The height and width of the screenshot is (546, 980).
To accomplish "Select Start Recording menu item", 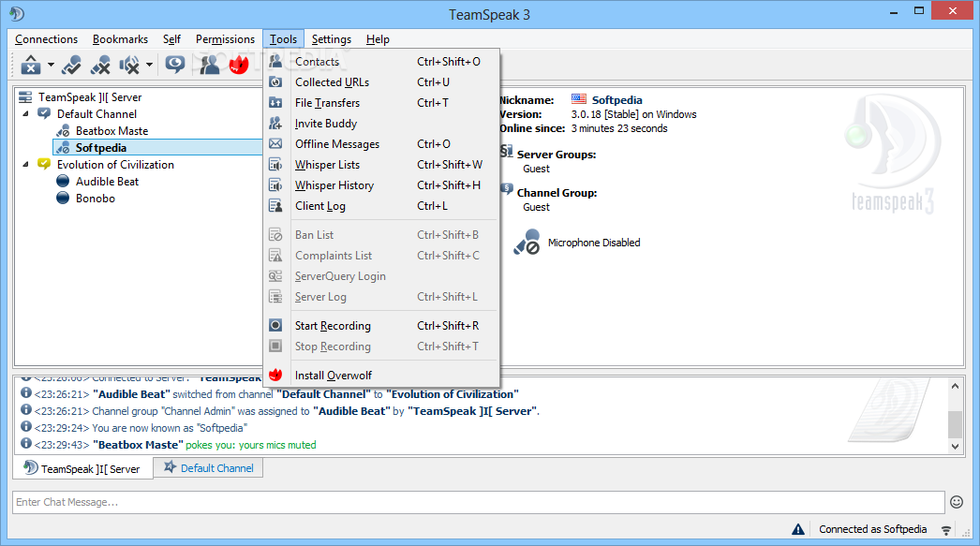I will 381,326.
